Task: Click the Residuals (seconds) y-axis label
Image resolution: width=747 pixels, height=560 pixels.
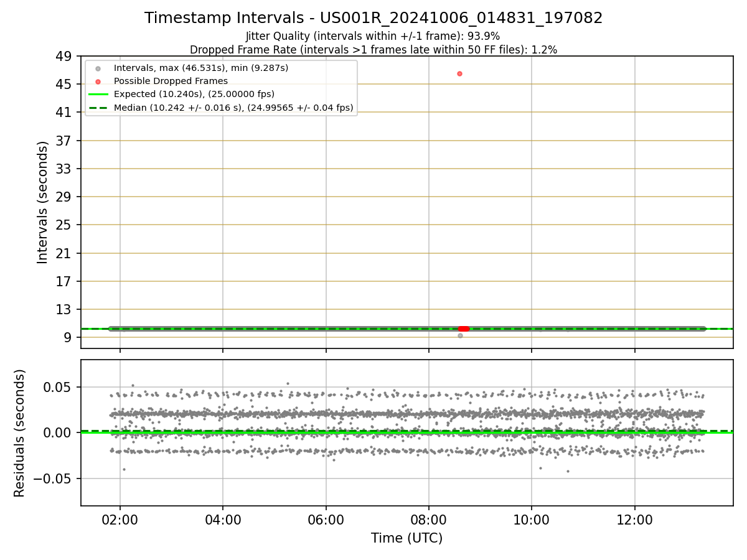Action: coord(20,433)
